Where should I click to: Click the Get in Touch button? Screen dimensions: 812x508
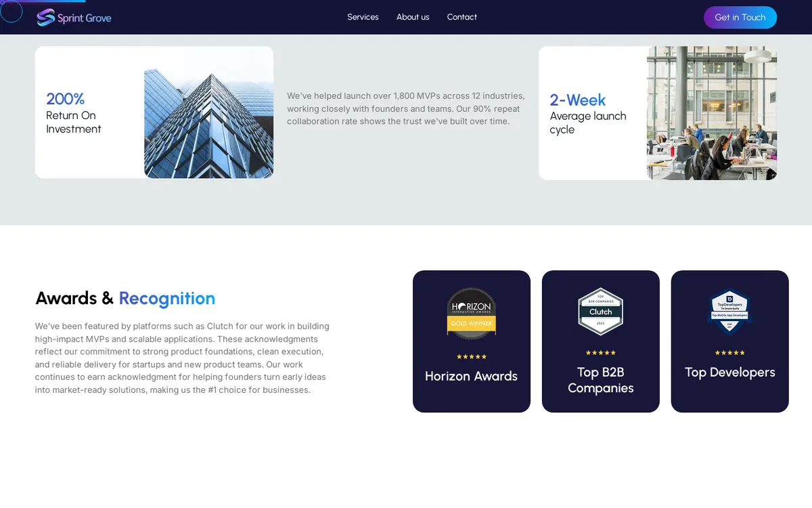(740, 18)
